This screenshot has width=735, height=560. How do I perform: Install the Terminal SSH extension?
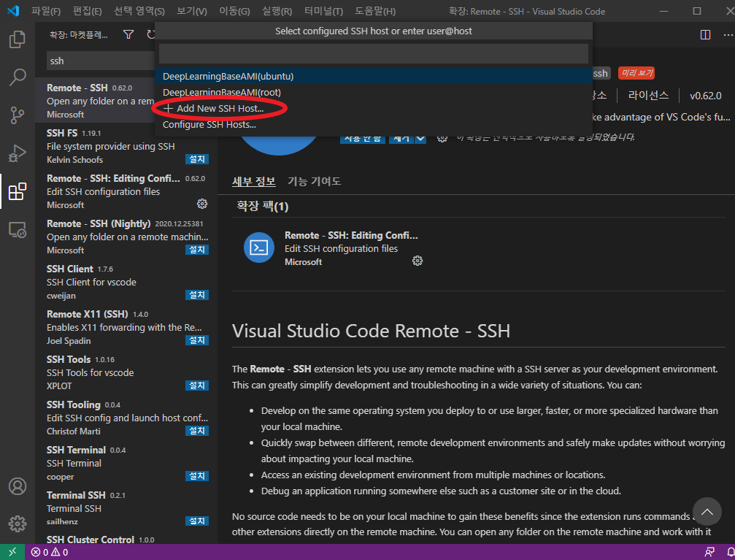coord(197,521)
